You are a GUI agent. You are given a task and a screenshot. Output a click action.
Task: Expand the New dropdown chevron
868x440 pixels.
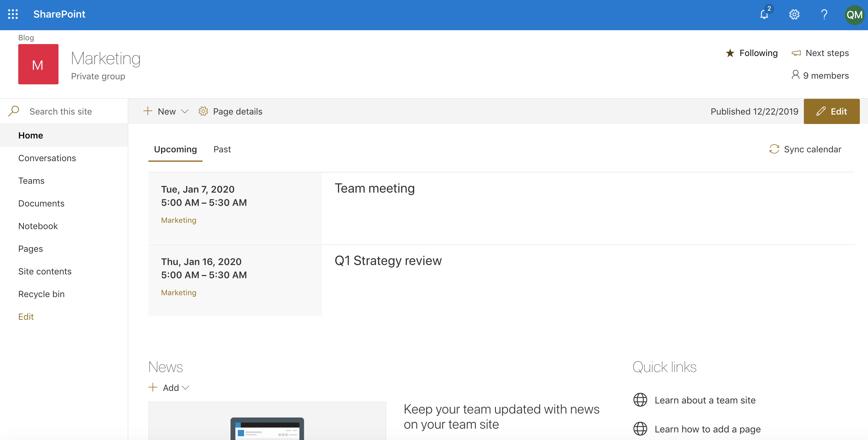click(185, 111)
